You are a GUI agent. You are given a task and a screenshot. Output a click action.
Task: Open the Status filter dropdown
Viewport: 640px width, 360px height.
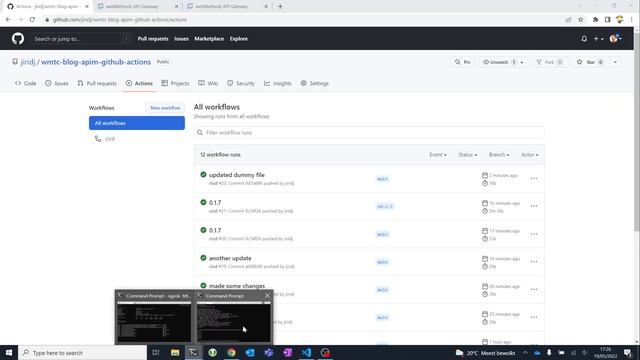[x=467, y=155]
